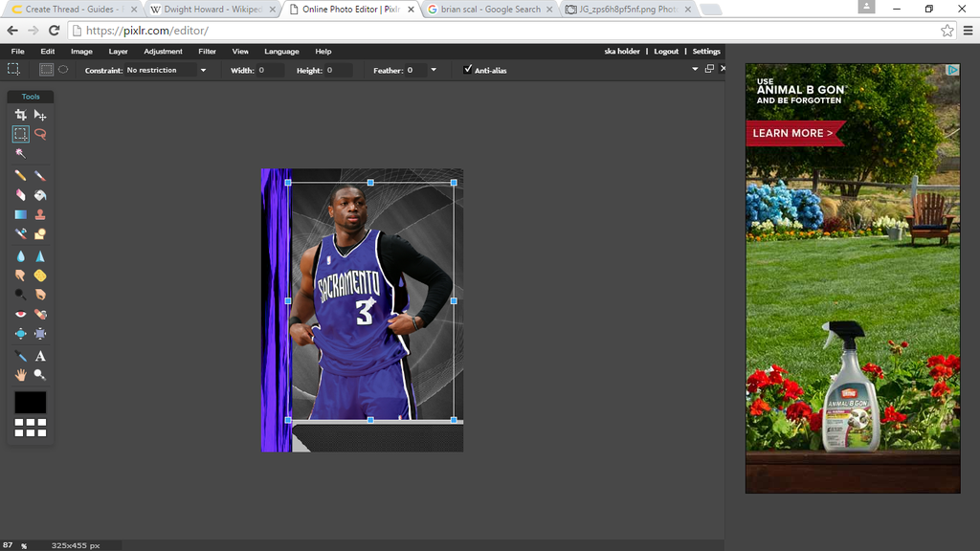Focus the Height input field

338,70
